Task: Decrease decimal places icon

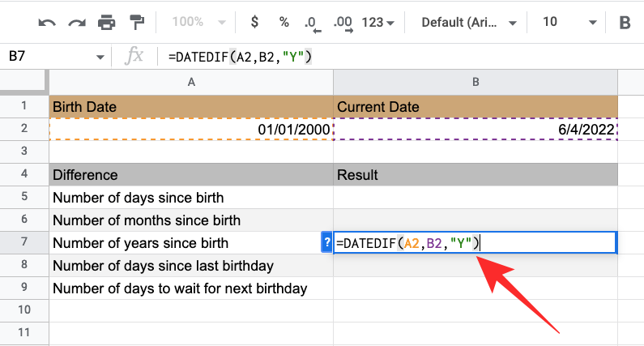Action: (x=310, y=22)
